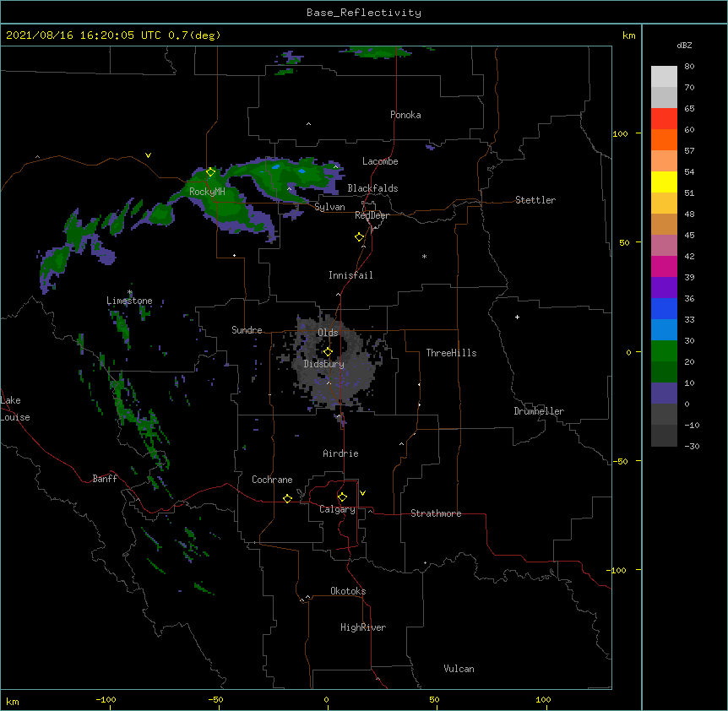Click the bright green 30-20 dBZ legend swatch
The height and width of the screenshot is (711, 728).
point(664,351)
